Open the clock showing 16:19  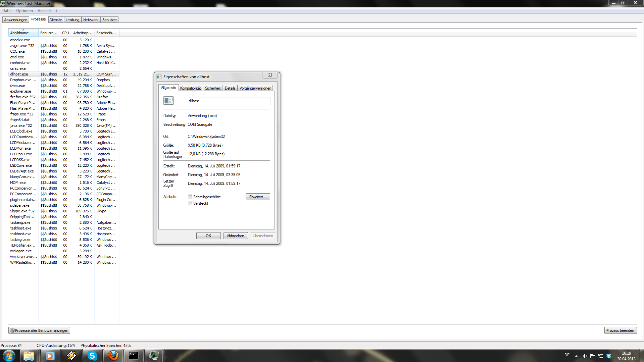[x=626, y=356]
